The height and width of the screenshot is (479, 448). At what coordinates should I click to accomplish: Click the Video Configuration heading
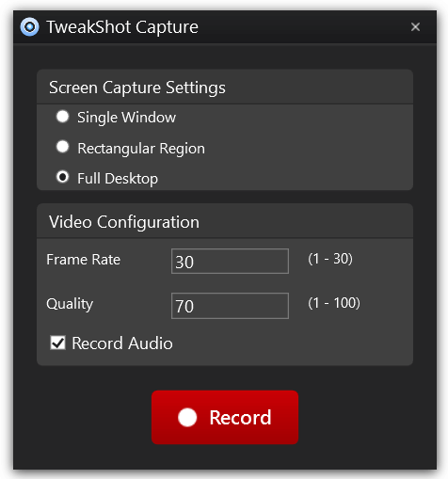click(124, 222)
